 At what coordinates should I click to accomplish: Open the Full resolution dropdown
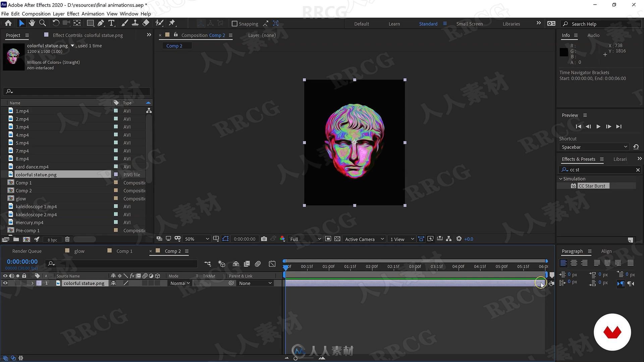(x=305, y=239)
